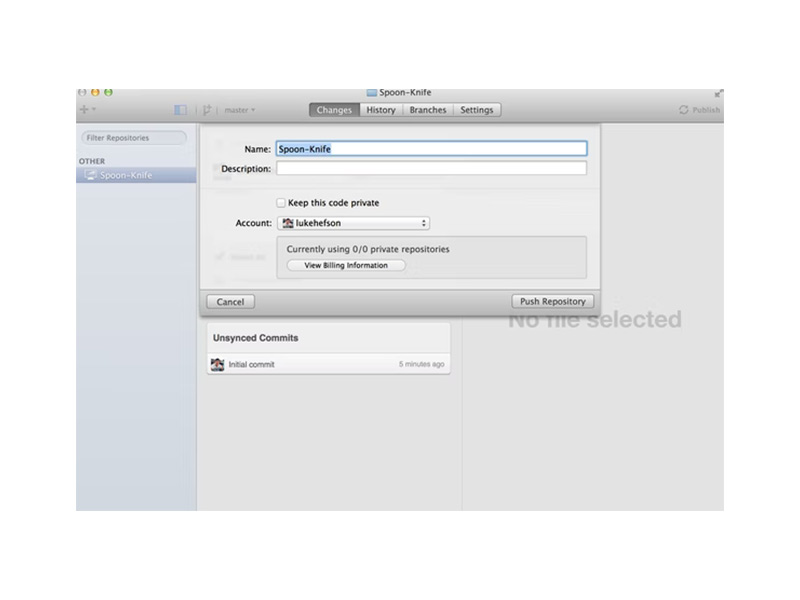Click the yellow minimize window button

(95, 92)
